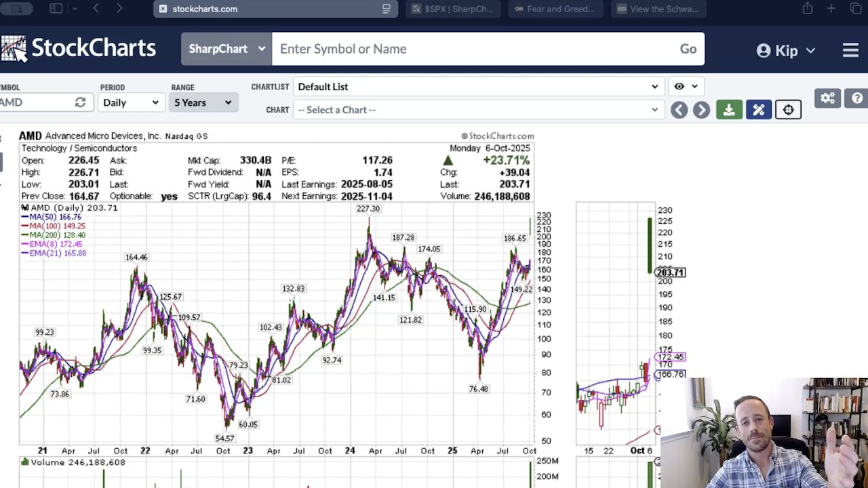Click the 54.57 low price label

point(225,439)
